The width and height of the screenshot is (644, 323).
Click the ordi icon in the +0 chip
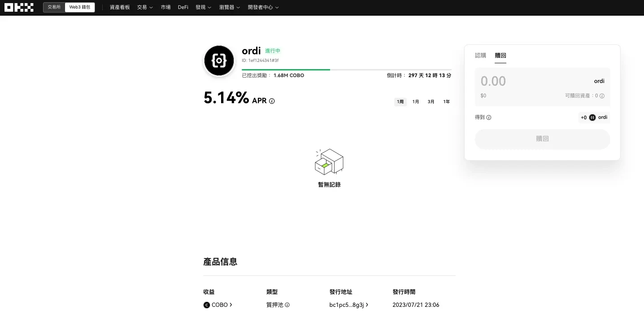pos(592,118)
